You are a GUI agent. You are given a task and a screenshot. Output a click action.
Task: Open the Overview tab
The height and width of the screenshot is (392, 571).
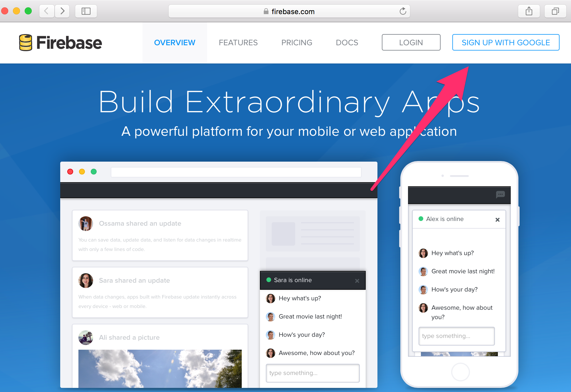tap(174, 43)
